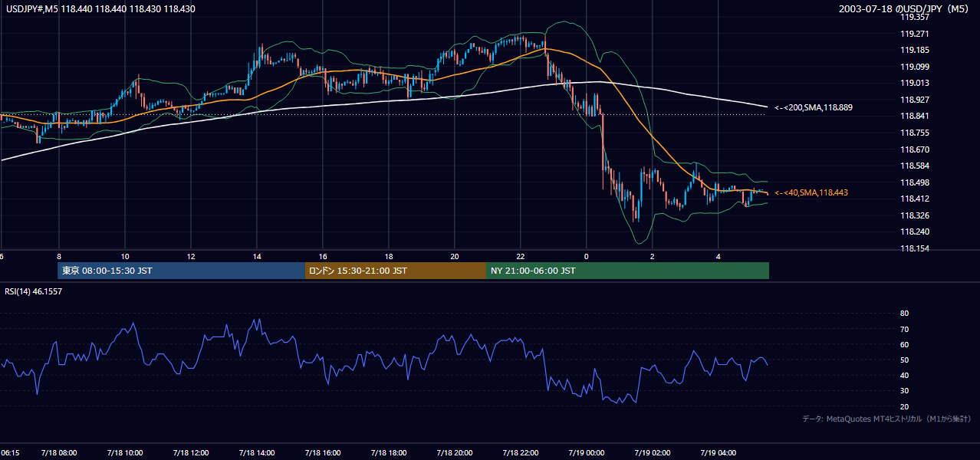Click hour tick 2 under the price chart
The image size is (980, 460).
pyautogui.click(x=652, y=256)
